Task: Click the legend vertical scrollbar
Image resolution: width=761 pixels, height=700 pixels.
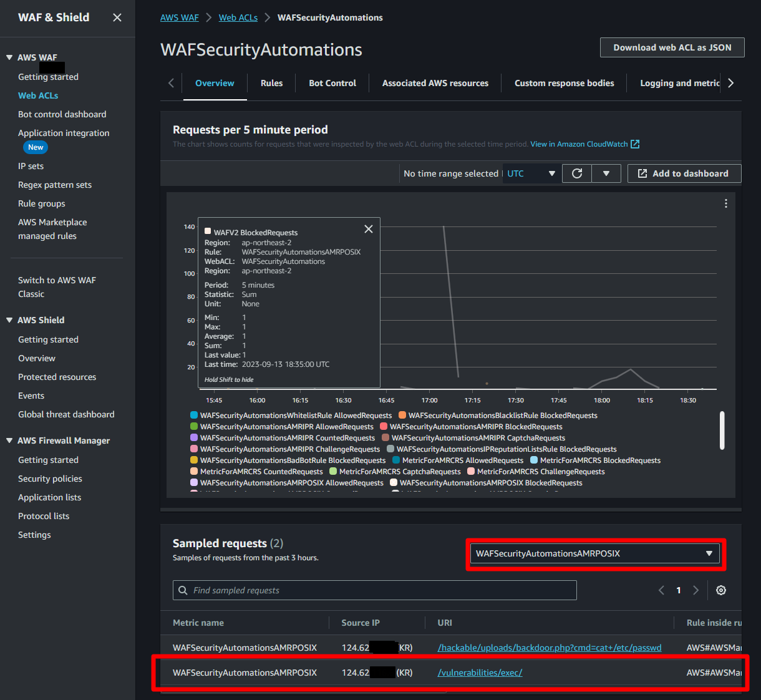Action: point(722,430)
